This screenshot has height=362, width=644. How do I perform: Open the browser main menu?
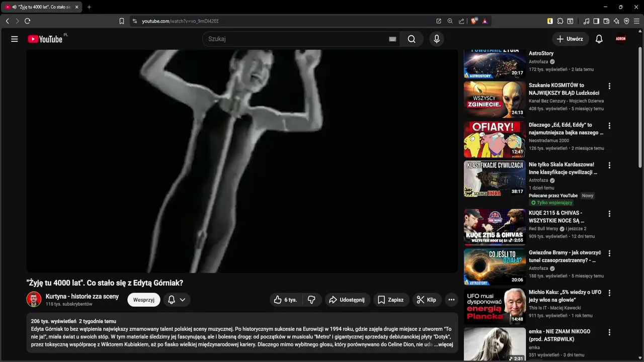tap(636, 21)
